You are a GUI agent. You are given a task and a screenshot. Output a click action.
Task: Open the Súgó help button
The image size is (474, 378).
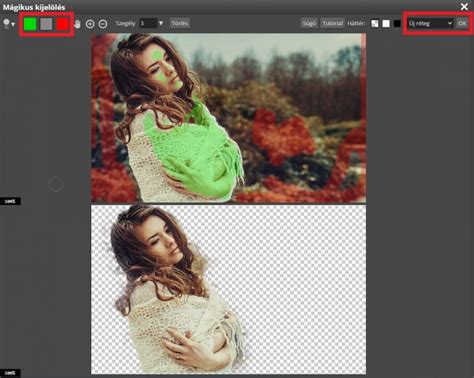pos(309,23)
